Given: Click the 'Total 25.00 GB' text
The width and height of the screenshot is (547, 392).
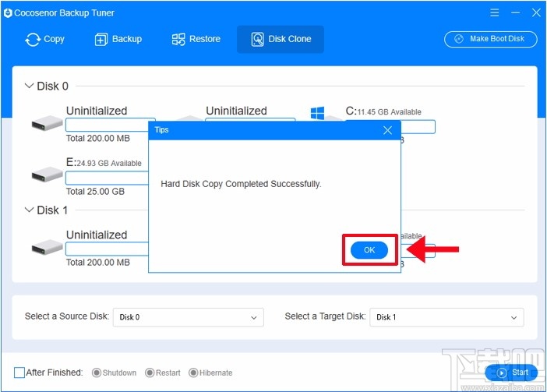Looking at the screenshot, I should click(95, 192).
